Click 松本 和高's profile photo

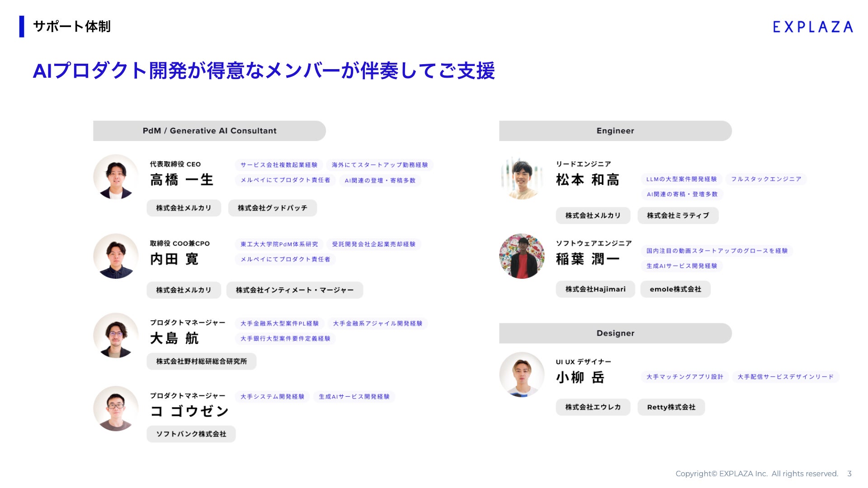click(522, 178)
